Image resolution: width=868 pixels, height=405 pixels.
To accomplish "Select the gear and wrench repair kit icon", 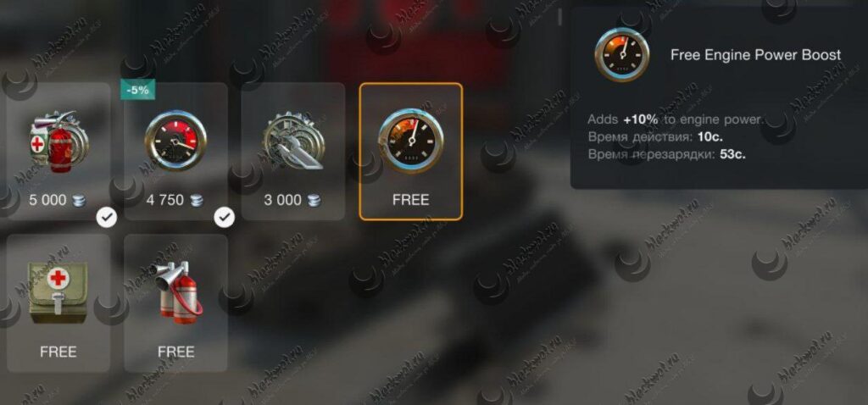I will point(292,141).
